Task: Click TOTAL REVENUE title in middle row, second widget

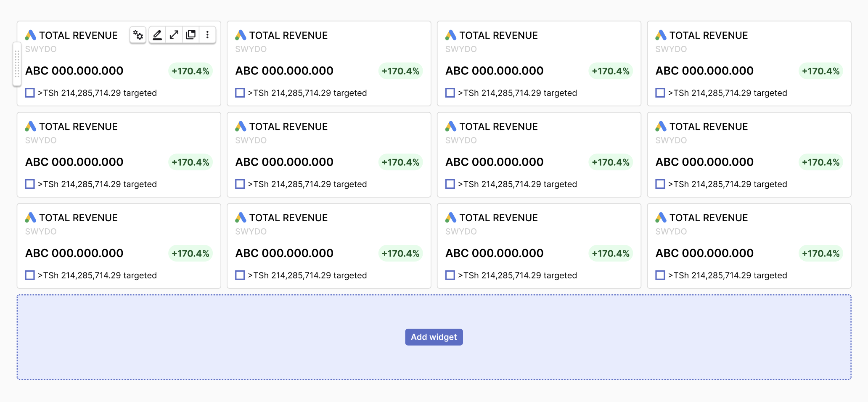Action: click(288, 127)
